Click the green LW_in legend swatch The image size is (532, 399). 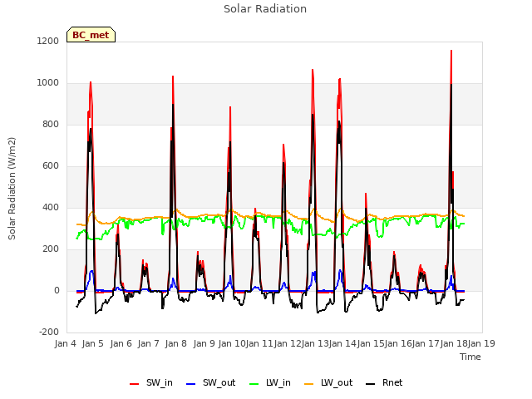click(x=254, y=384)
